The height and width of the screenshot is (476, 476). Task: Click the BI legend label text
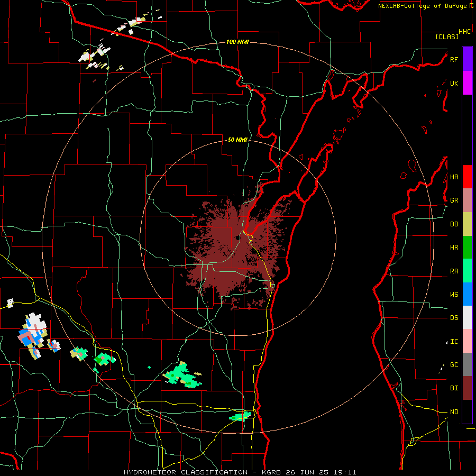click(x=454, y=388)
